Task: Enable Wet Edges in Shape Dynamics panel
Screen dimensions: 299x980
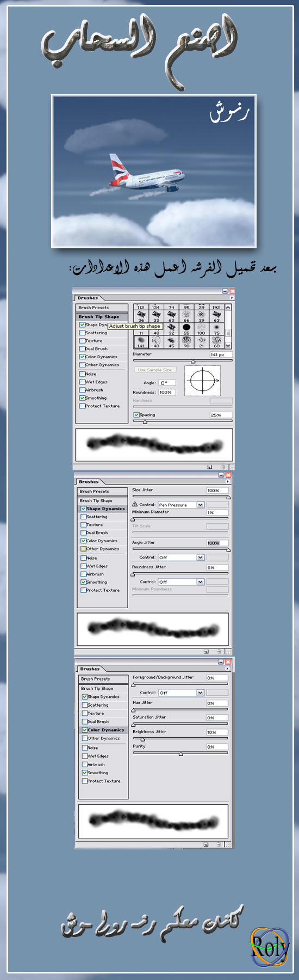Action: coord(84,566)
